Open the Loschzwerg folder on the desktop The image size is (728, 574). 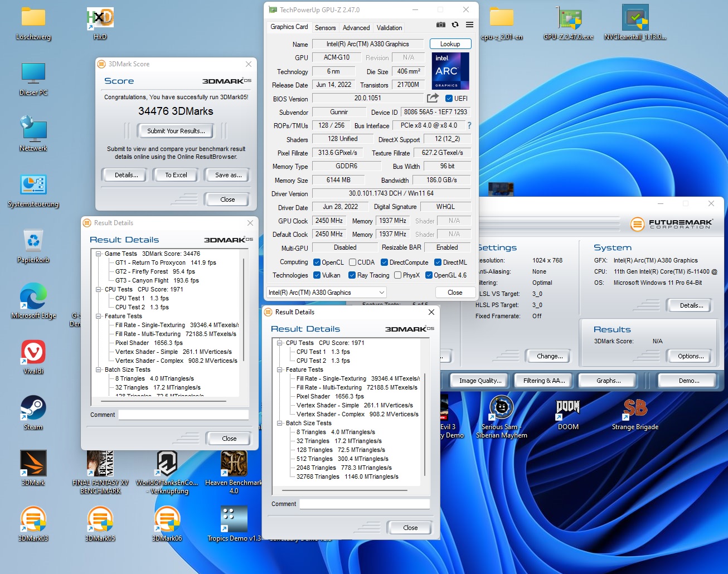tap(33, 23)
